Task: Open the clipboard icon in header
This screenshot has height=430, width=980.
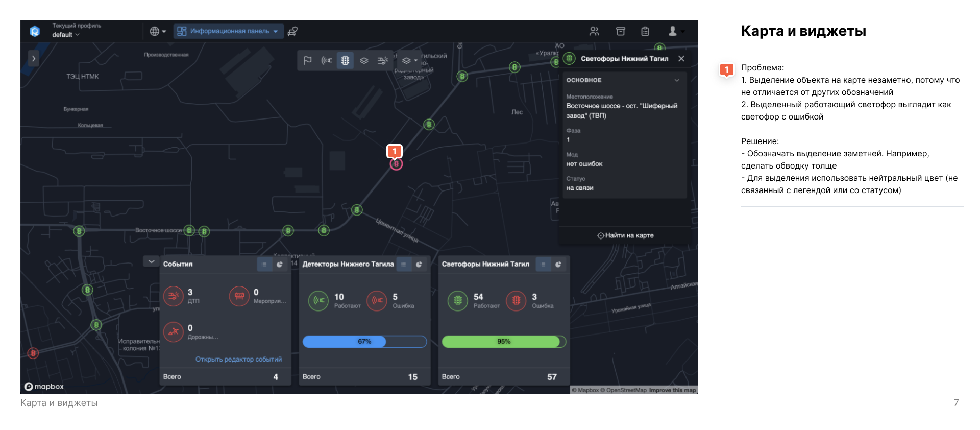Action: [645, 31]
